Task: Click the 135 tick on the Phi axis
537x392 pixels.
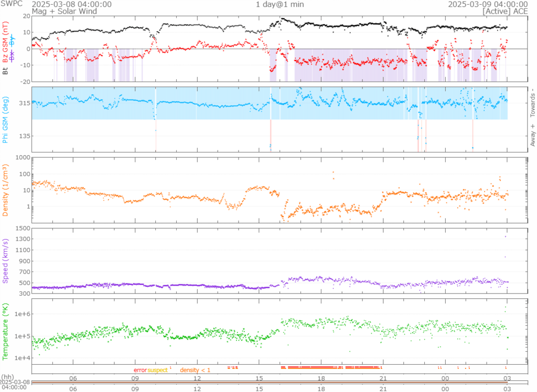Action: [x=25, y=136]
